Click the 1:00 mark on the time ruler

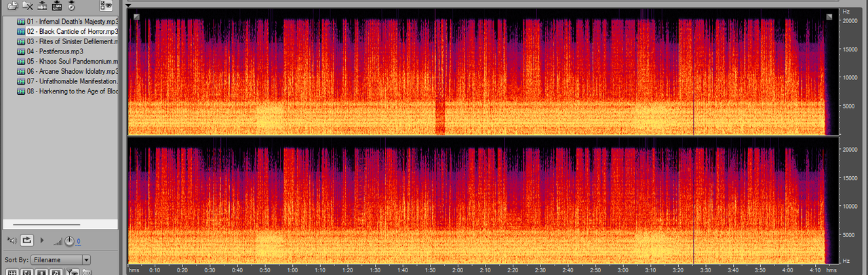point(292,270)
